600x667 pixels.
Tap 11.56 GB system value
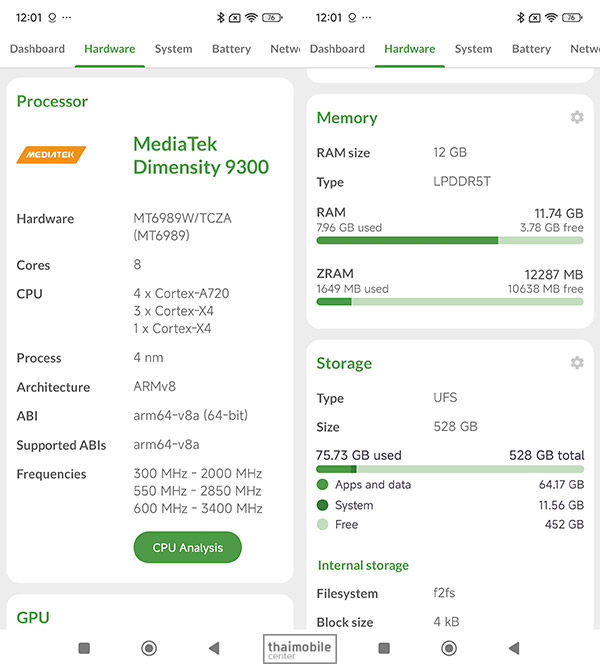pos(561,505)
